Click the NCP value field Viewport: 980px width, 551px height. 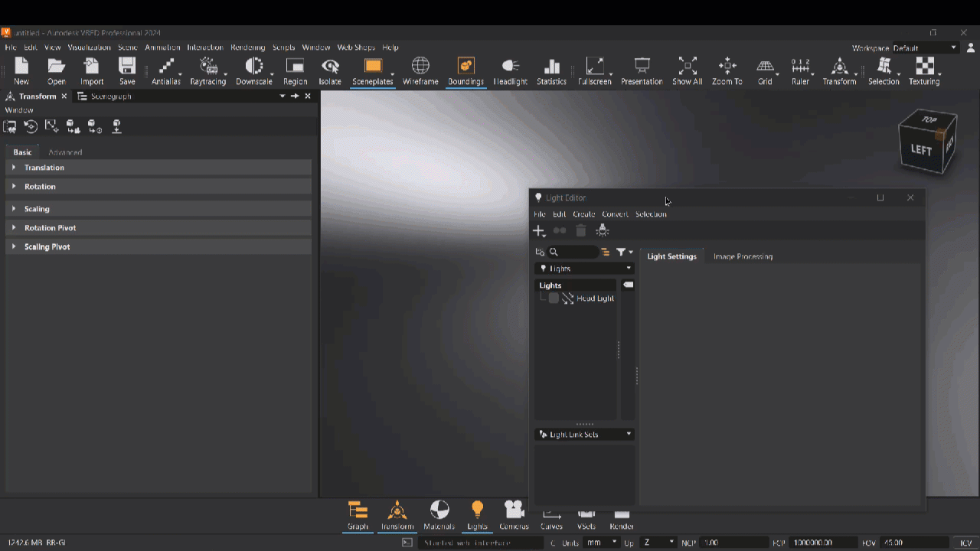(x=733, y=543)
